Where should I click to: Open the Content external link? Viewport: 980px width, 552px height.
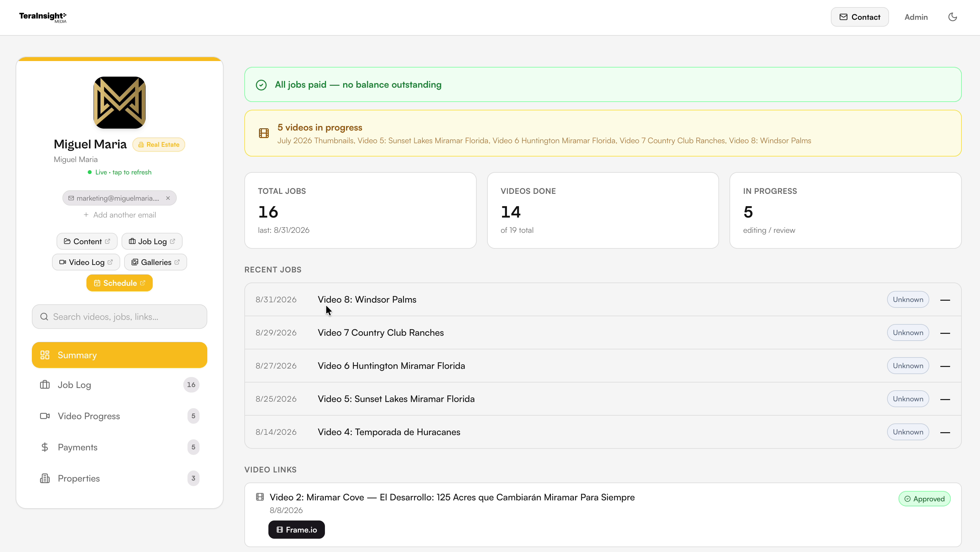tap(87, 241)
